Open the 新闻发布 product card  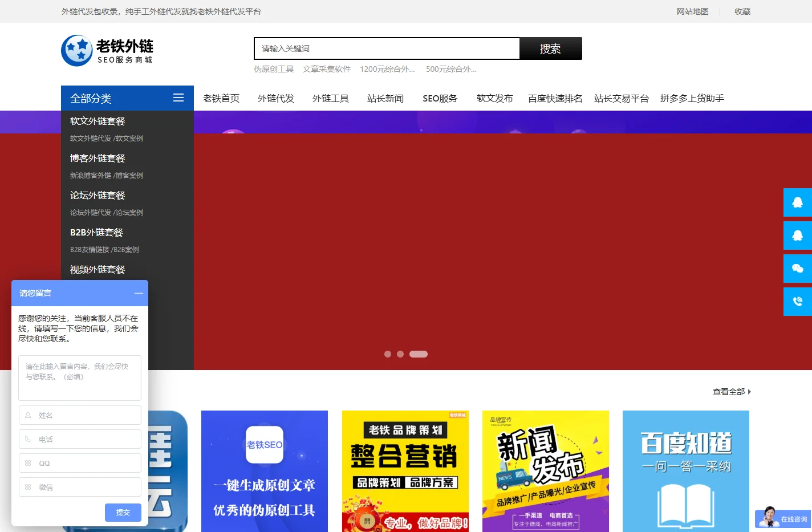pyautogui.click(x=546, y=471)
